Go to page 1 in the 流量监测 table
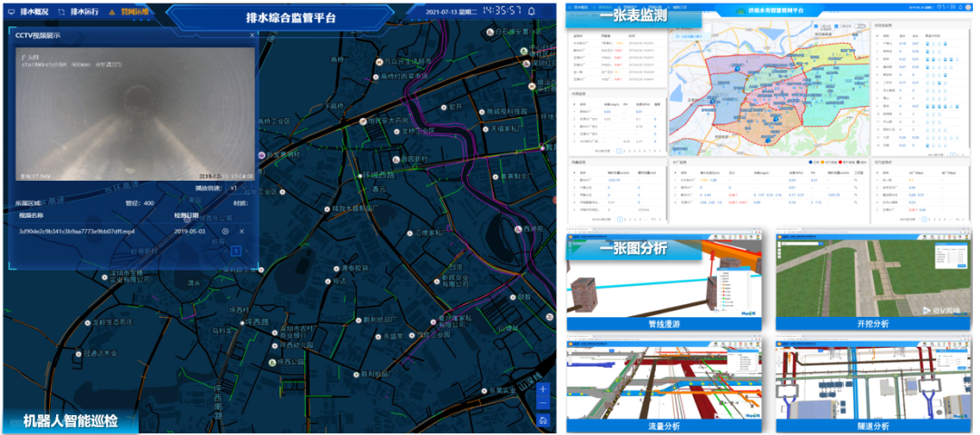The image size is (980, 435). tap(618, 219)
